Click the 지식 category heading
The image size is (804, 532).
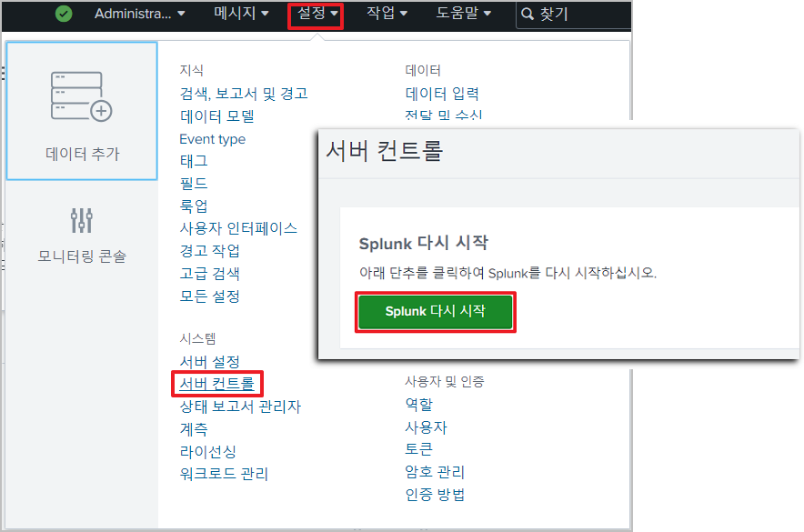pos(191,70)
